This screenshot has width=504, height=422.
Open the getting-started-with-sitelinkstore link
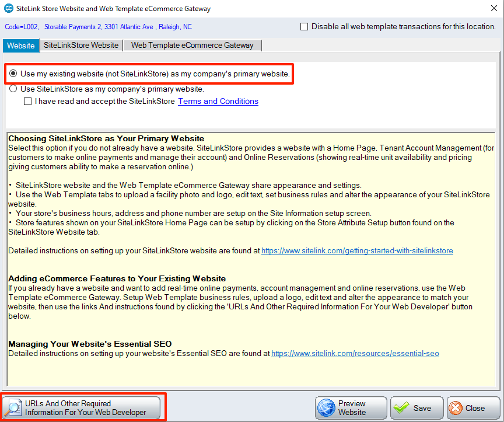coord(357,251)
